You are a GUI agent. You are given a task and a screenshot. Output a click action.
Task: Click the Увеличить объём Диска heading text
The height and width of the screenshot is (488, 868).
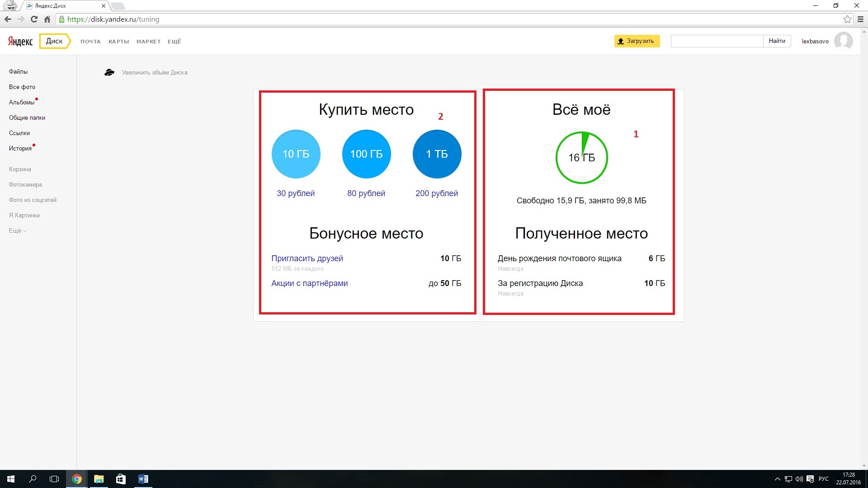[x=155, y=72]
